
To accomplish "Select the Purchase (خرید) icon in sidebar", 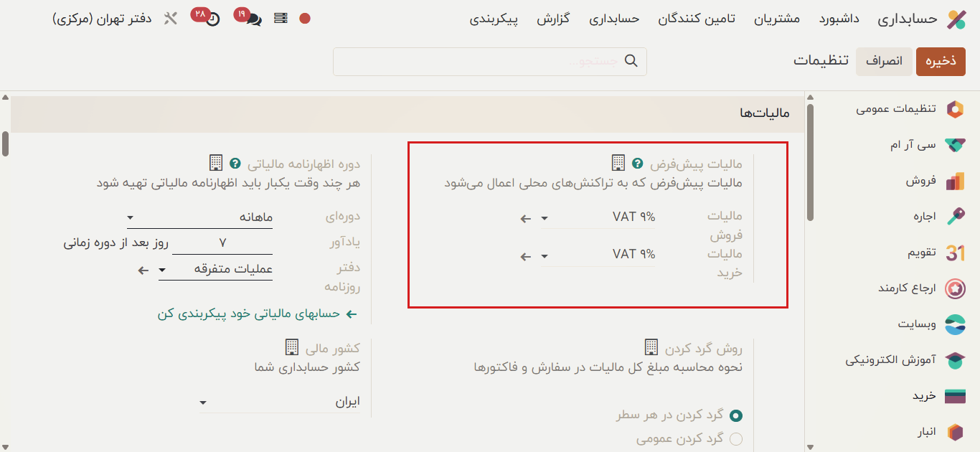I will coord(955,396).
